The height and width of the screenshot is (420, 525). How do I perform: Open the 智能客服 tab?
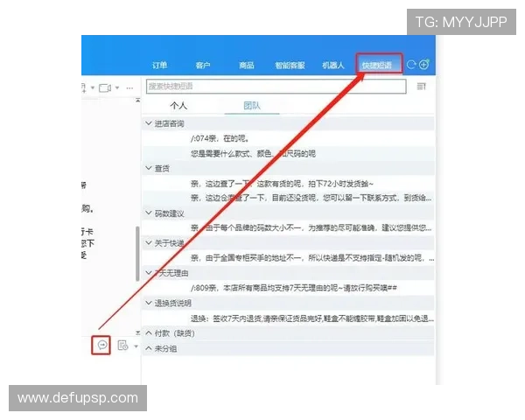290,65
